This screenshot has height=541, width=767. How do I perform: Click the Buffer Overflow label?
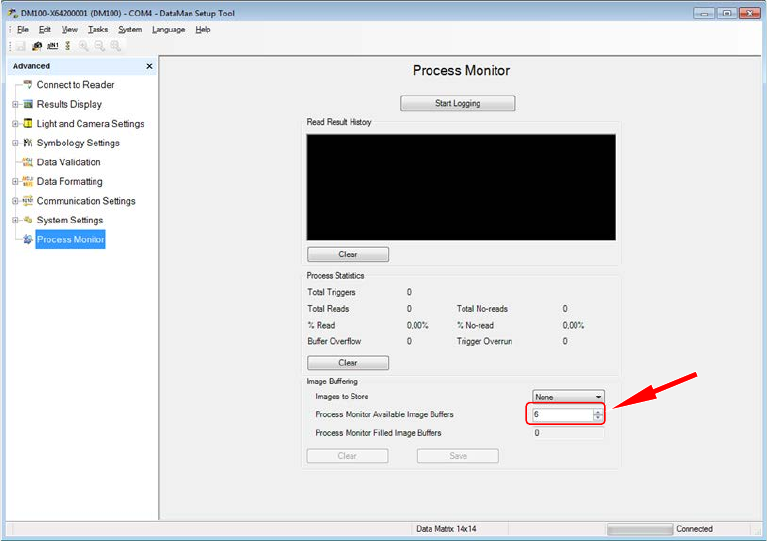[x=334, y=341]
